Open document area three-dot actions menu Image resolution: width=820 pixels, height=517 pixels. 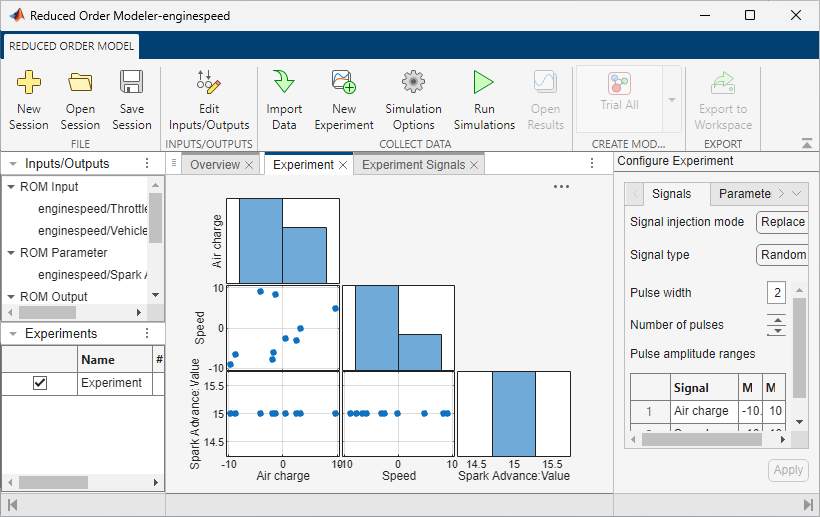coord(591,164)
